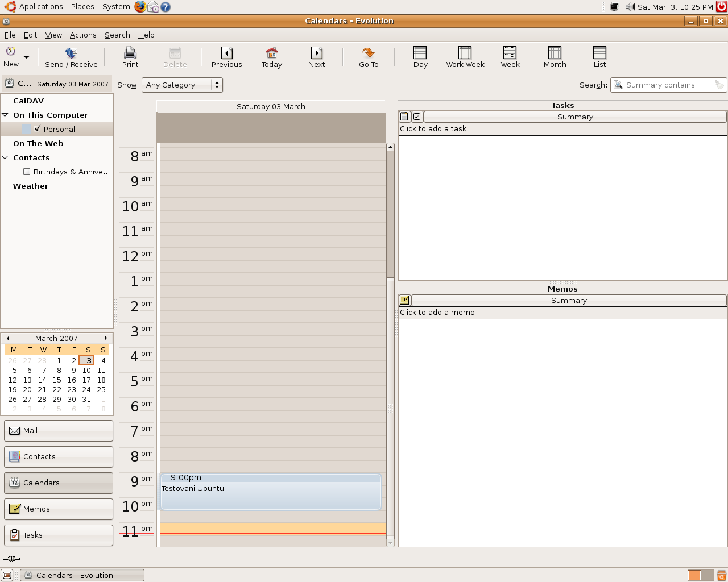
Task: Enable the Birthdays & Anniversaries calendar checkbox
Action: click(x=27, y=172)
